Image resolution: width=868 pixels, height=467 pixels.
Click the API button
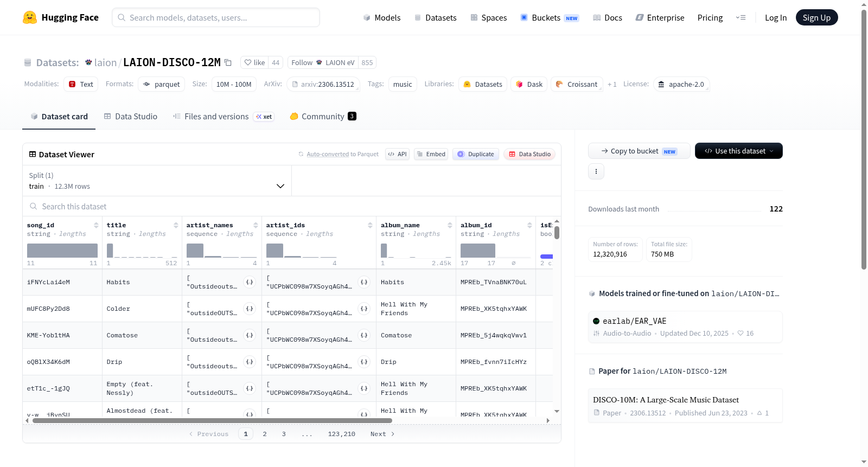(397, 154)
